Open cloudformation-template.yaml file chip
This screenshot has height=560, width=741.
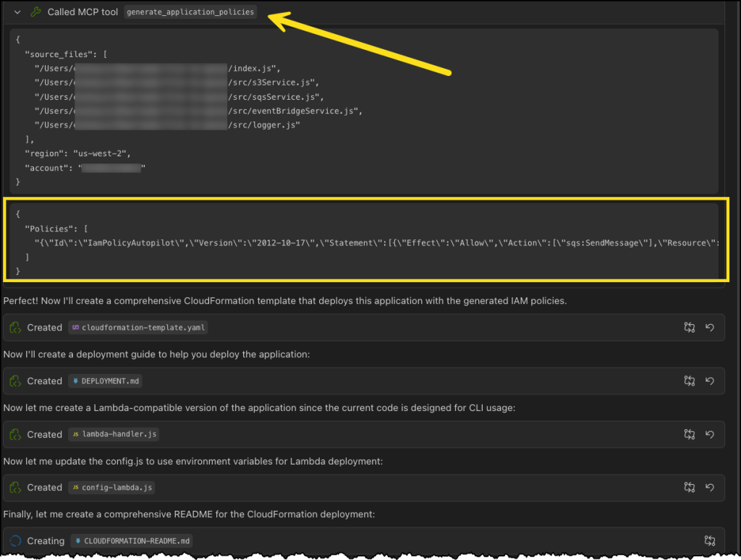138,328
